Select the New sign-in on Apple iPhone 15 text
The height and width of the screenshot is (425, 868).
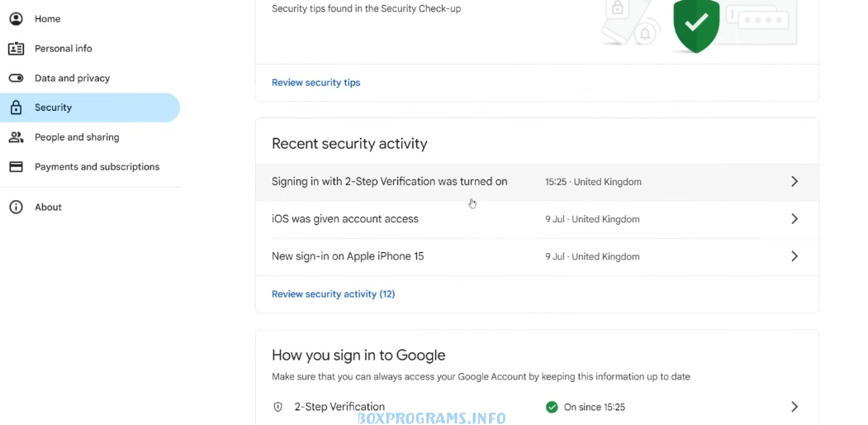click(x=348, y=256)
